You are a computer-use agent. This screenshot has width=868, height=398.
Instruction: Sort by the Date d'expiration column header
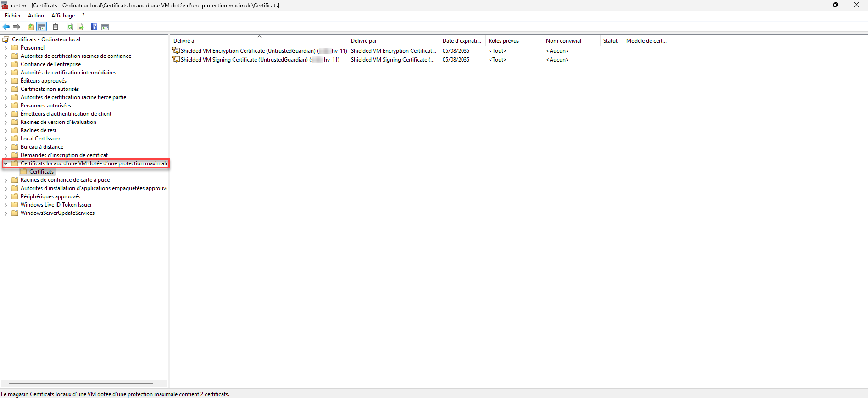tap(462, 41)
